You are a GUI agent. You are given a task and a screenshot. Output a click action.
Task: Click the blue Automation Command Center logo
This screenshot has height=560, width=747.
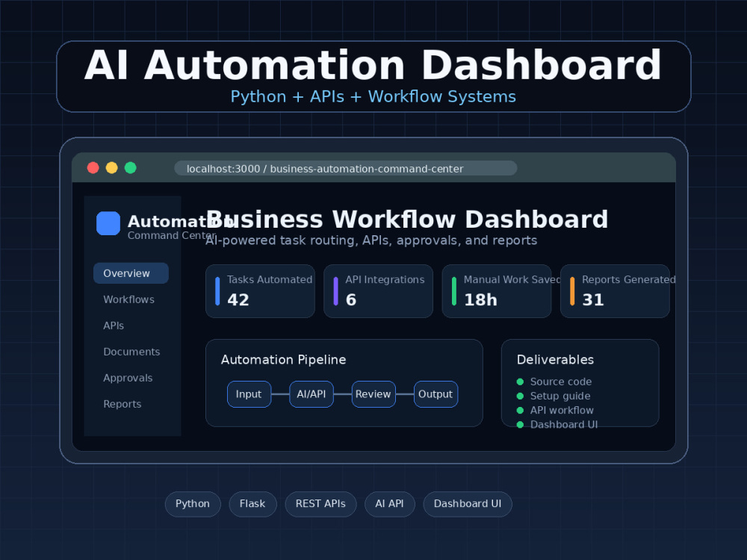108,223
